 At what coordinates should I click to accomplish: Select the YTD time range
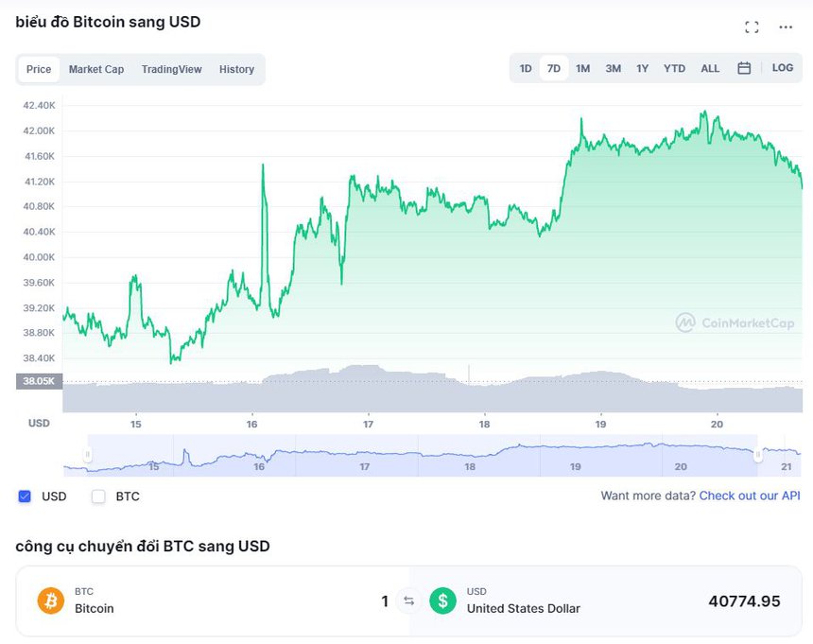click(x=674, y=68)
